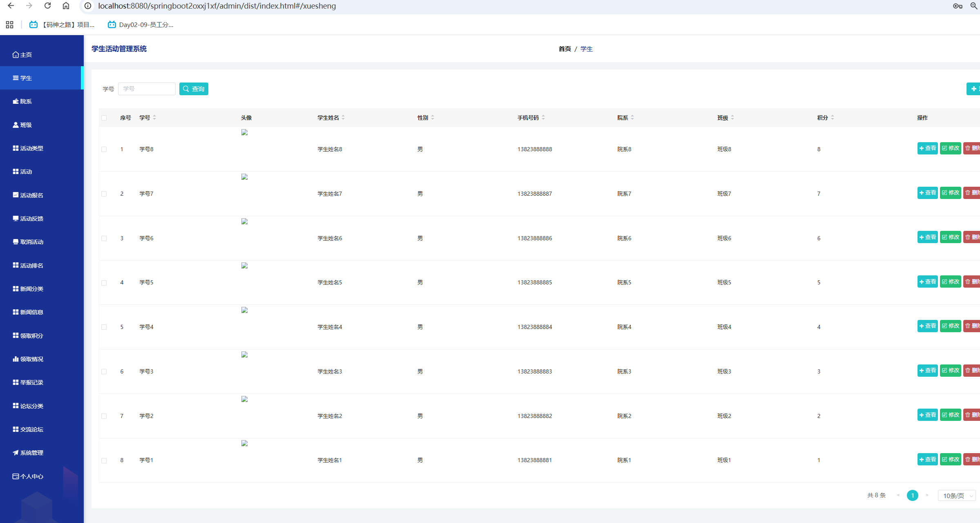
Task: Open the browser apps grid icon
Action: [x=10, y=25]
